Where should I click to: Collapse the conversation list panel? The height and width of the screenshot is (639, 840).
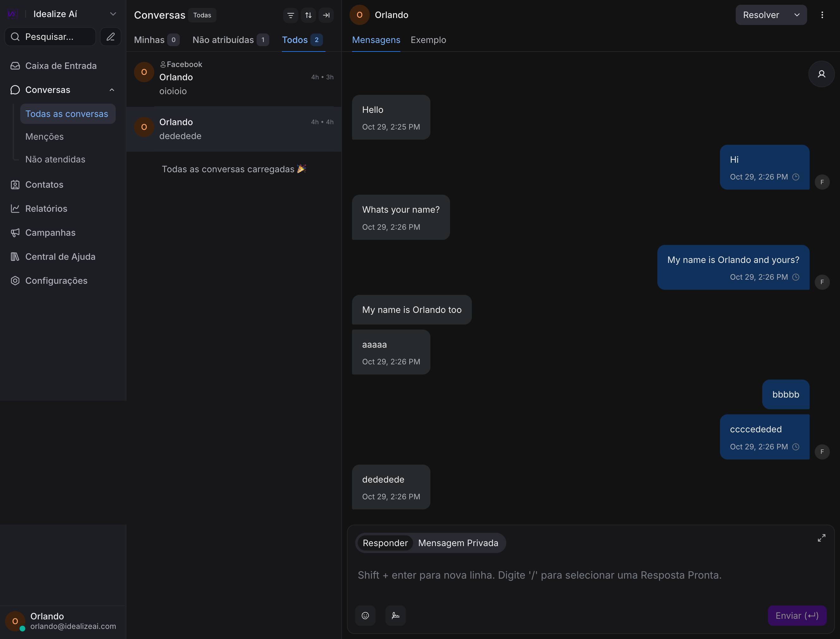326,15
